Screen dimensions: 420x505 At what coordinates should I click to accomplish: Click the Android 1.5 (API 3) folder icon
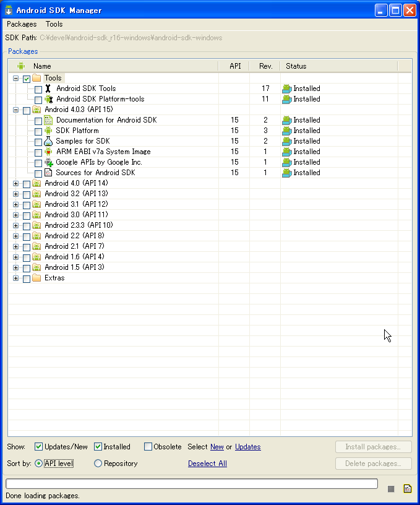pos(36,267)
